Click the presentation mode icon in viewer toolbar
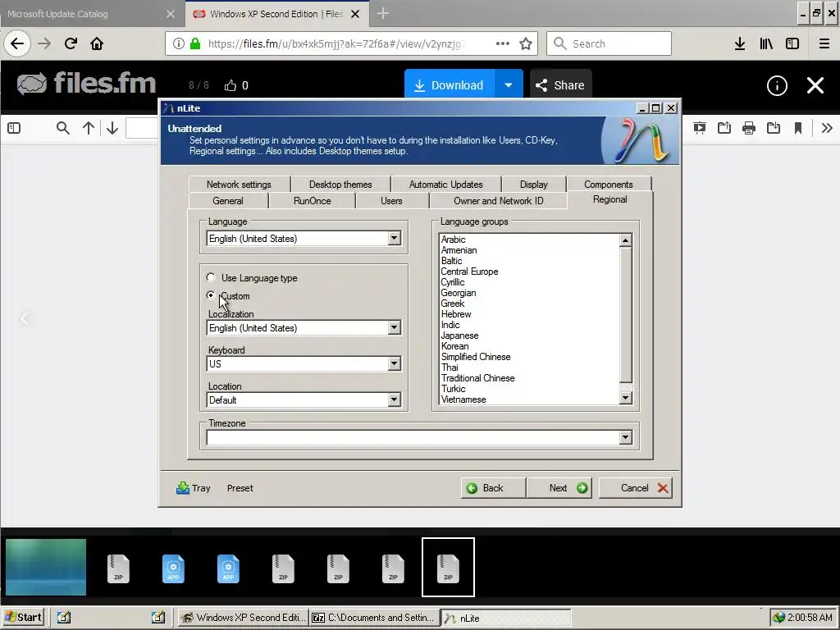This screenshot has height=630, width=840. click(699, 128)
